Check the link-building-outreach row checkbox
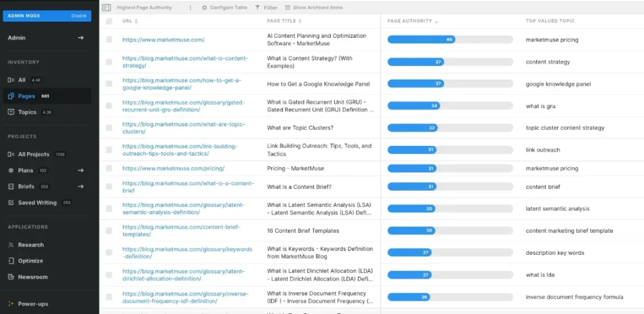This screenshot has height=314, width=644. tap(109, 150)
